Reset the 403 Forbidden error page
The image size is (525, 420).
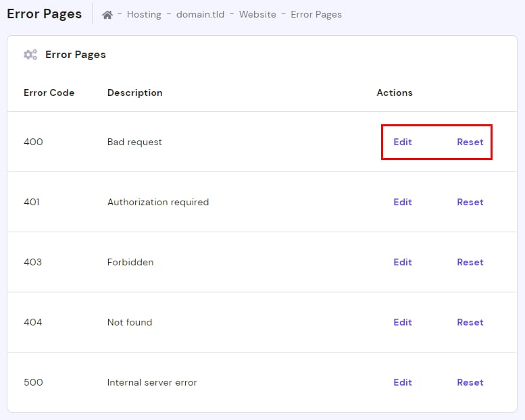(470, 262)
